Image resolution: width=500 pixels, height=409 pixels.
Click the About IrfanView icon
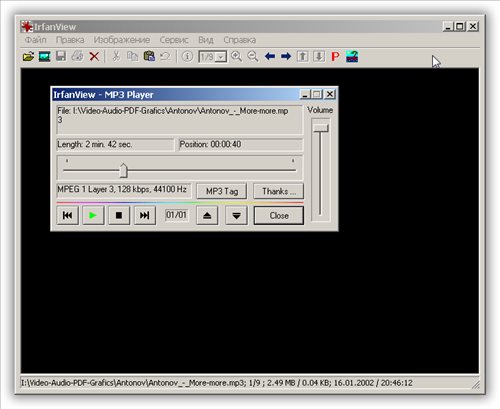[352, 56]
